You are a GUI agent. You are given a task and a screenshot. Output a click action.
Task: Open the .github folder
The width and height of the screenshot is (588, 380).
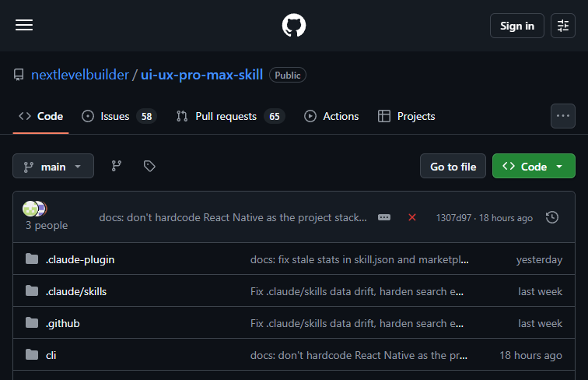coord(63,323)
